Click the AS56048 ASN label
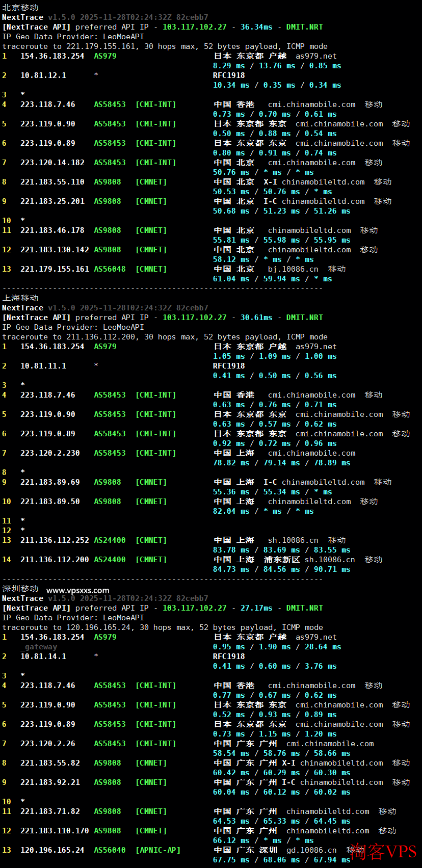The image size is (422, 868). tap(110, 269)
